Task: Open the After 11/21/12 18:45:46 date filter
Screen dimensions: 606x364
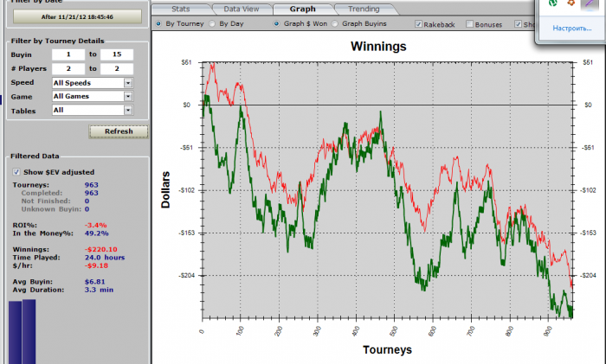Action: pos(77,16)
